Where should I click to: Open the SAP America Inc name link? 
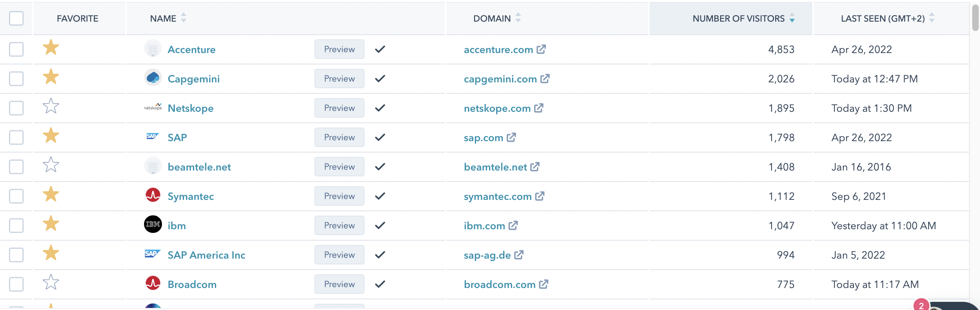coord(206,255)
